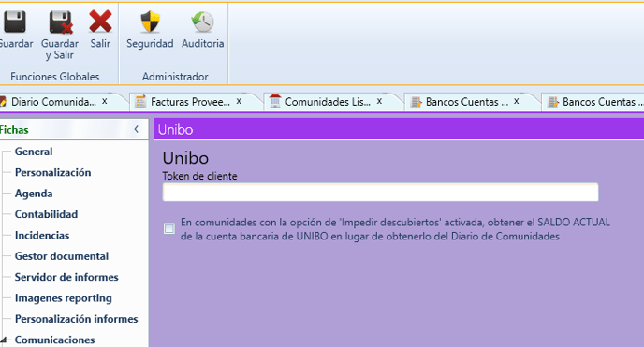This screenshot has height=347, width=644.
Task: Open the Auditoria clock icon
Action: [x=202, y=22]
